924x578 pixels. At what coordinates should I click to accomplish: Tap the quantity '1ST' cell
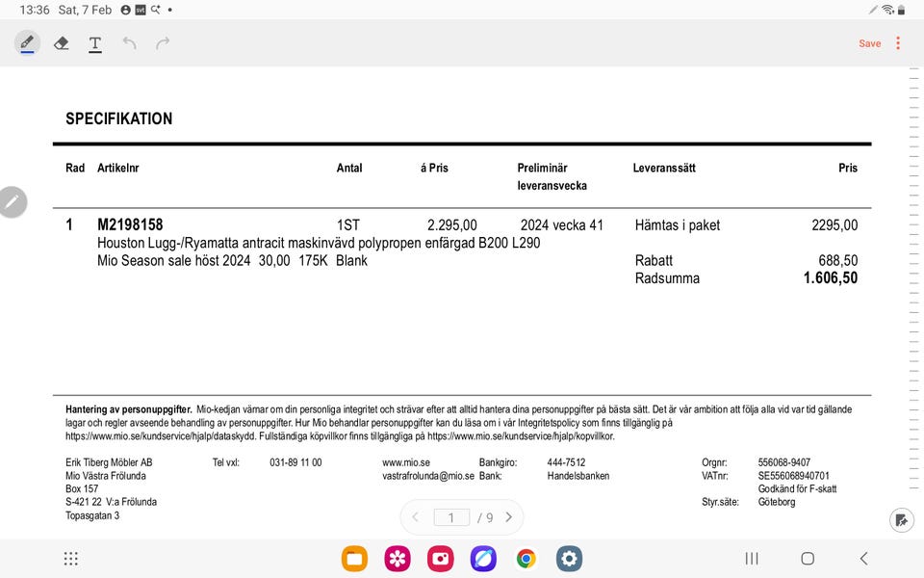pos(348,224)
